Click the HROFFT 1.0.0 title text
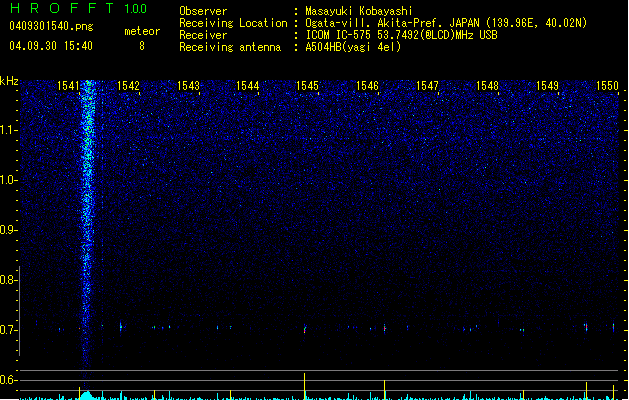Screen dimensions: 629x400 click(79, 8)
